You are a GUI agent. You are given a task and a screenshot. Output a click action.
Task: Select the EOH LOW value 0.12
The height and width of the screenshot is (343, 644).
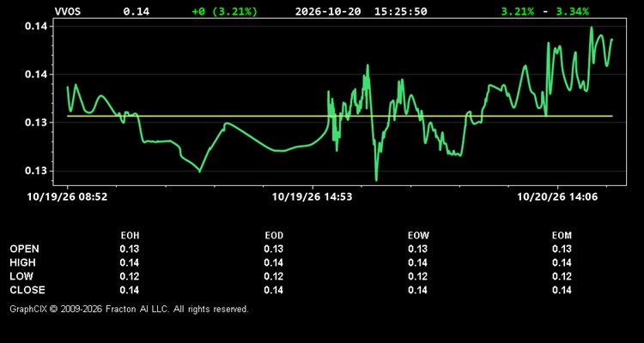tap(130, 276)
